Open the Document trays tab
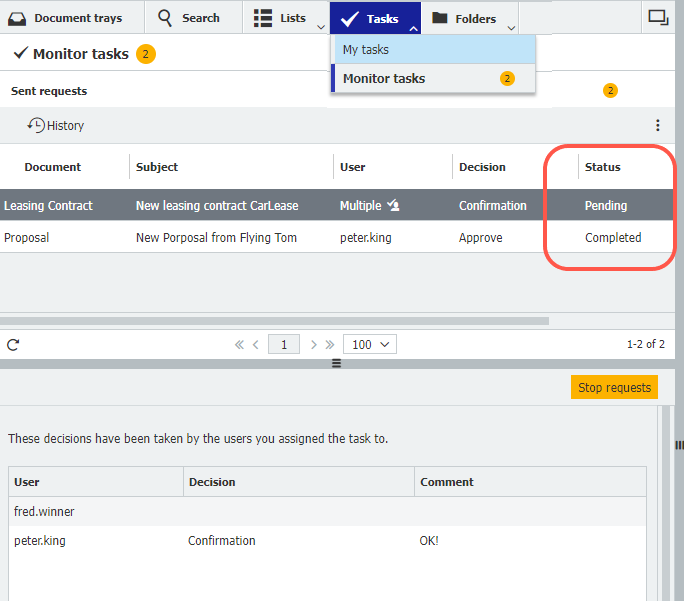 [68, 18]
